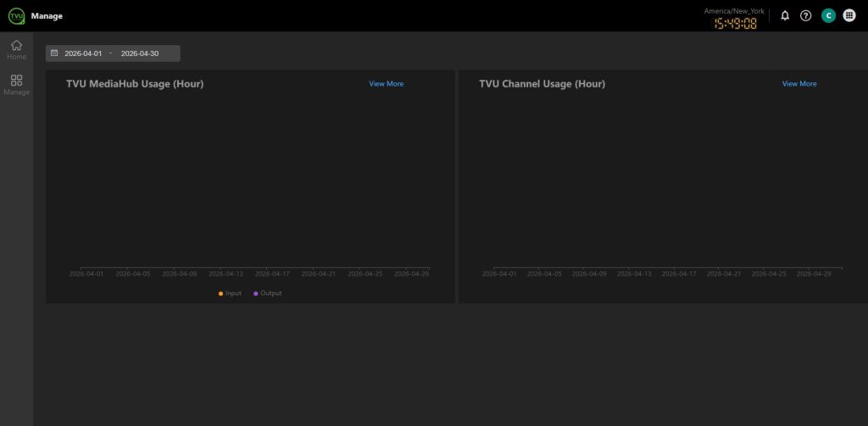Toggle the Input legend series
Viewport: 868px width, 426px height.
tap(231, 293)
